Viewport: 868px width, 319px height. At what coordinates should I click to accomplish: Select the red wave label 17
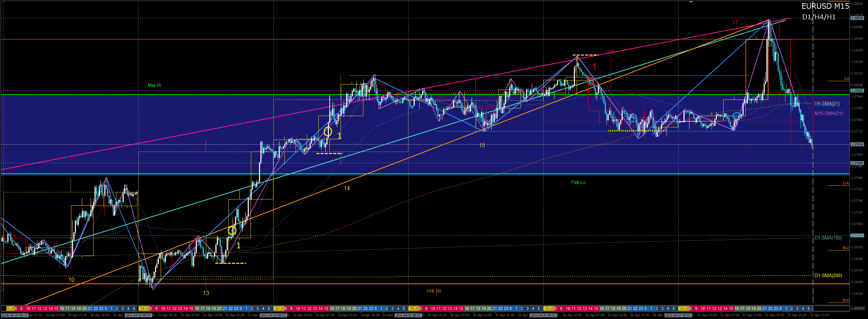coord(735,23)
